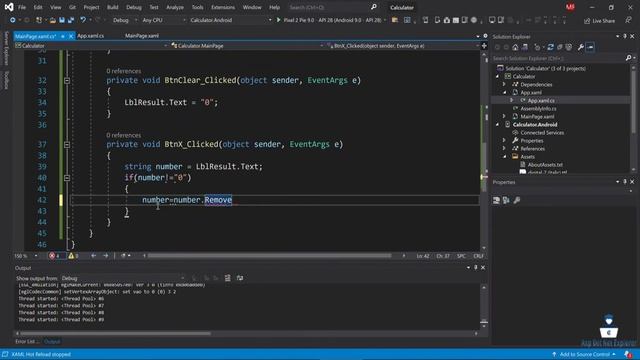The width and height of the screenshot is (640, 360).
Task: Open the Show output from dropdown
Action: pyautogui.click(x=122, y=278)
